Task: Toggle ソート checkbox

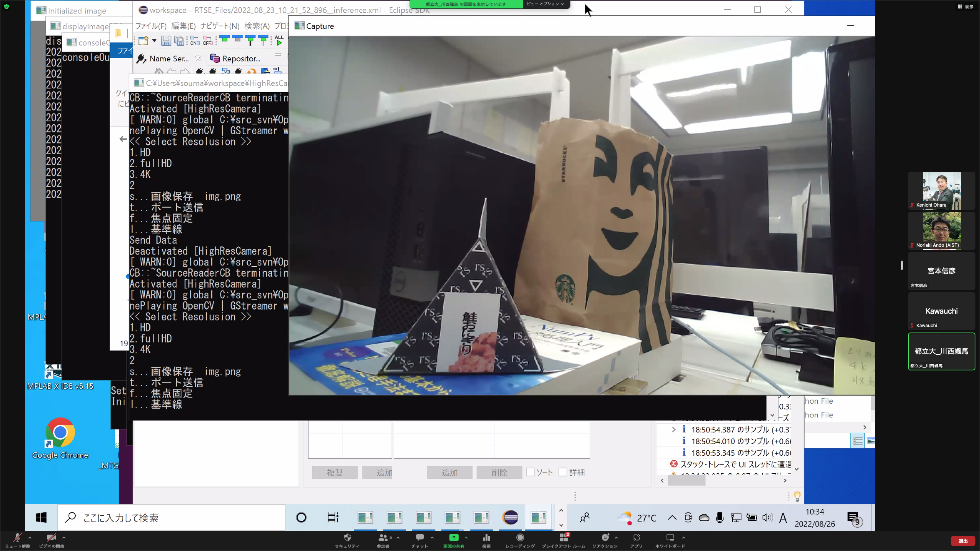Action: tap(530, 472)
